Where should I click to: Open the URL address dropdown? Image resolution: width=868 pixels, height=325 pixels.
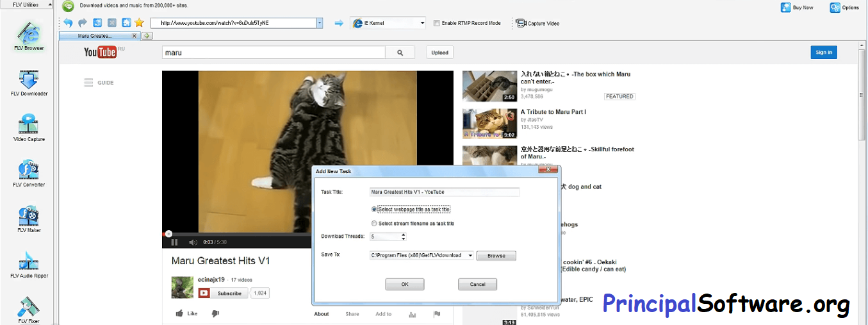coord(320,23)
